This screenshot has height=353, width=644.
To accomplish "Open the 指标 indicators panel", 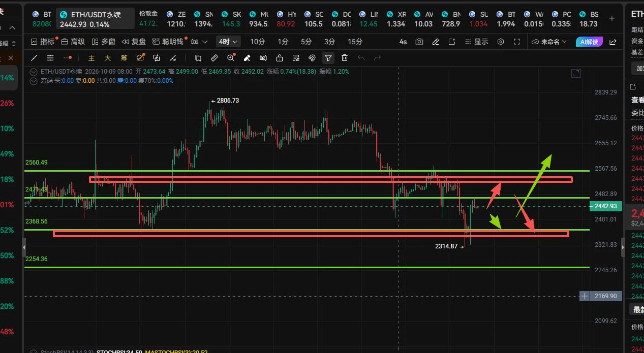I will point(43,42).
